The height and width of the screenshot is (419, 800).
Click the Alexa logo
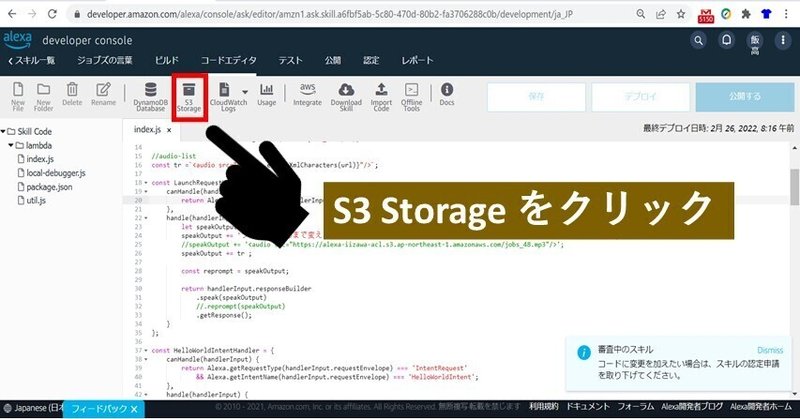pos(17,40)
